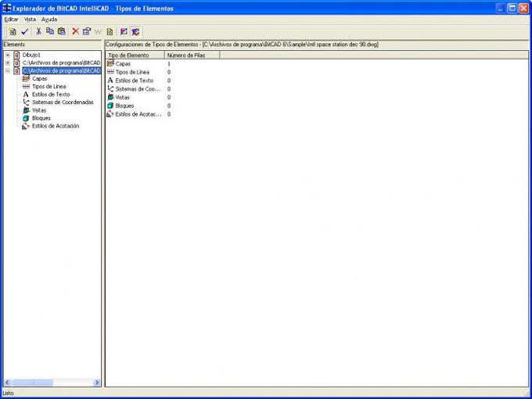
Task: Click the Listo status bar text
Action: point(8,394)
